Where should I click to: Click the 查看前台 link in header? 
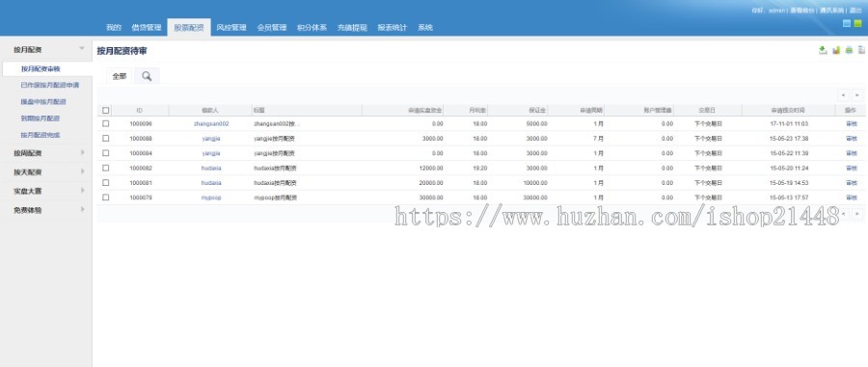[x=802, y=11]
